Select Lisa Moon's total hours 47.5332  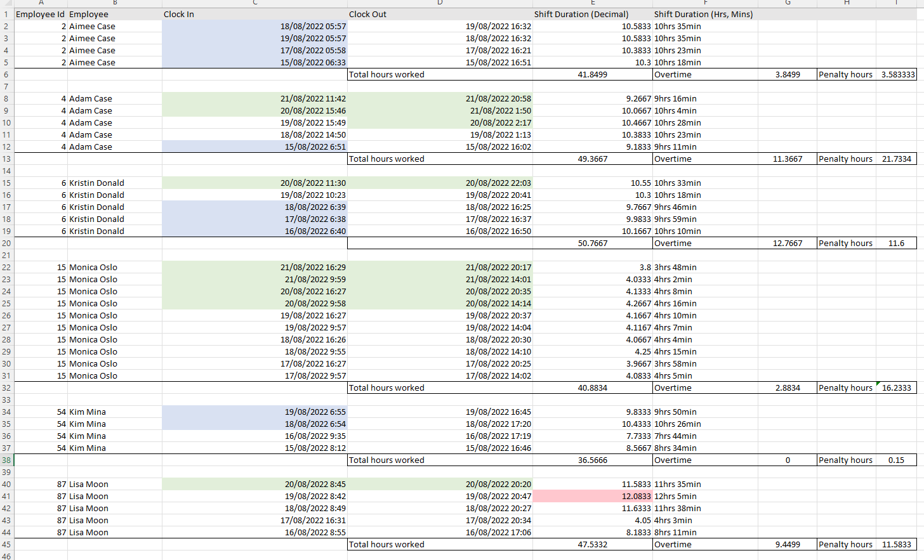click(592, 544)
